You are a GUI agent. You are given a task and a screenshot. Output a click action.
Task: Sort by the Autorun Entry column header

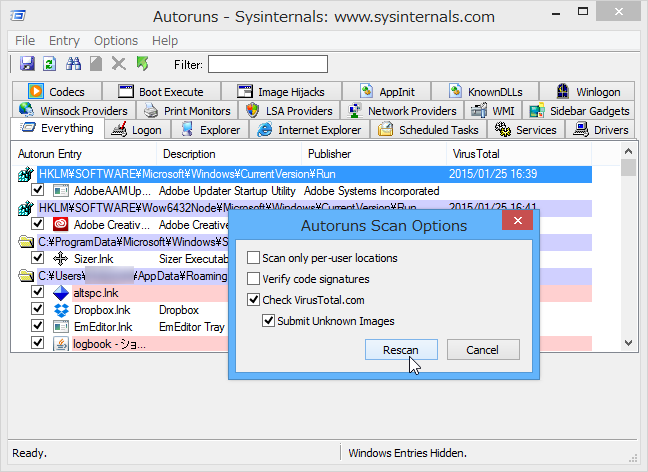84,154
